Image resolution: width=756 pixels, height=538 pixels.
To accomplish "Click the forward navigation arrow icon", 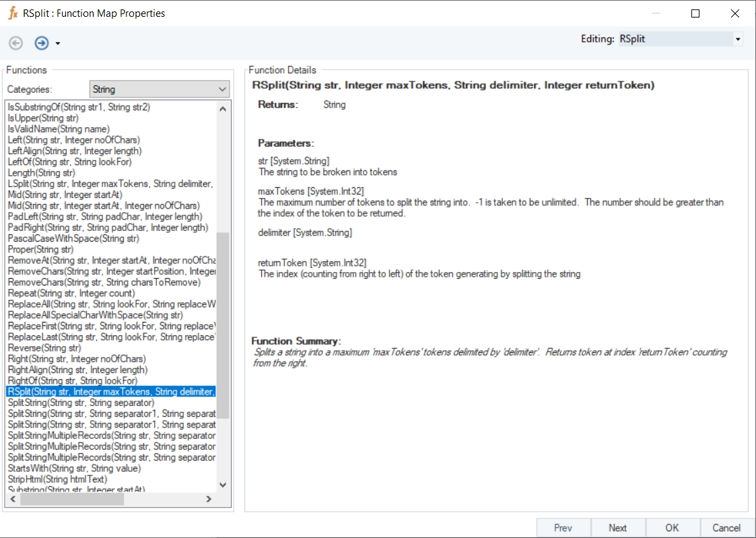I will pyautogui.click(x=42, y=43).
